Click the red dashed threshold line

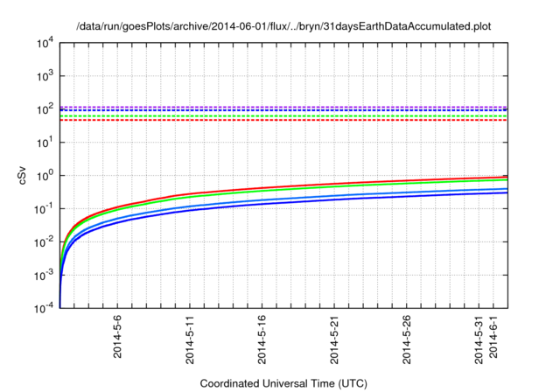pos(283,120)
